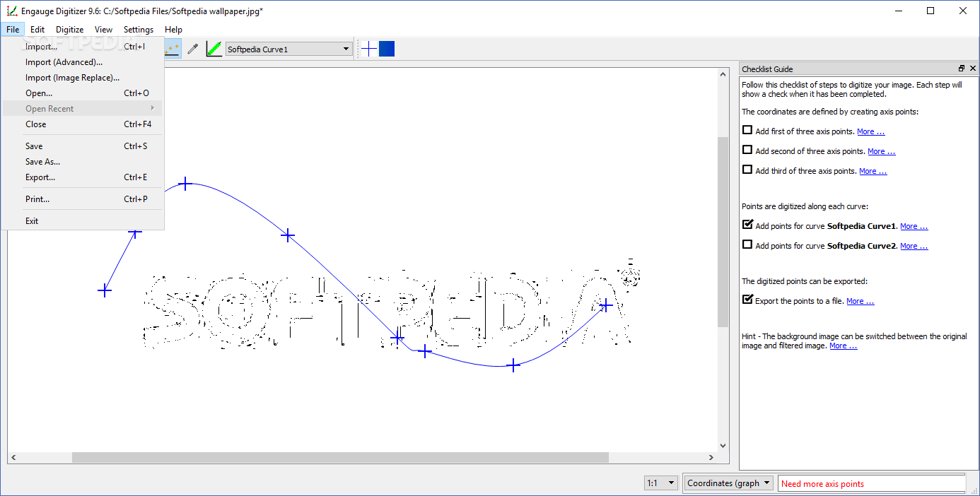Choose Export... from File menu
The height and width of the screenshot is (496, 980).
[x=83, y=177]
